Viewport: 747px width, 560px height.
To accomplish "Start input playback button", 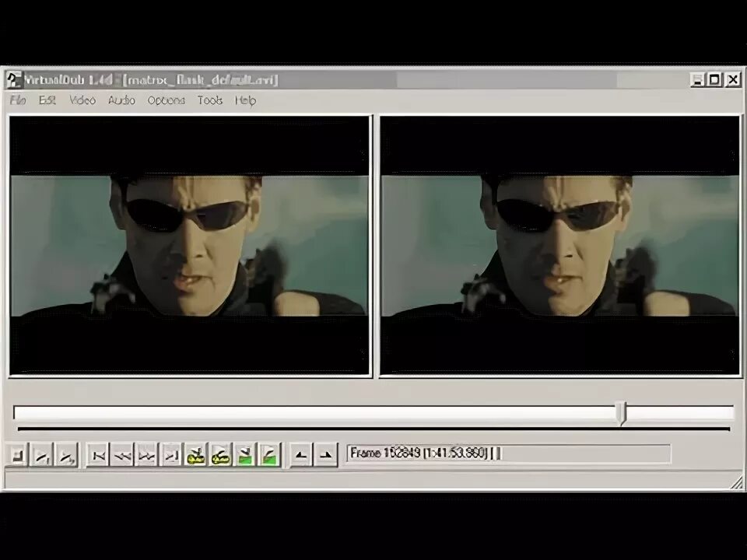I will click(x=42, y=456).
